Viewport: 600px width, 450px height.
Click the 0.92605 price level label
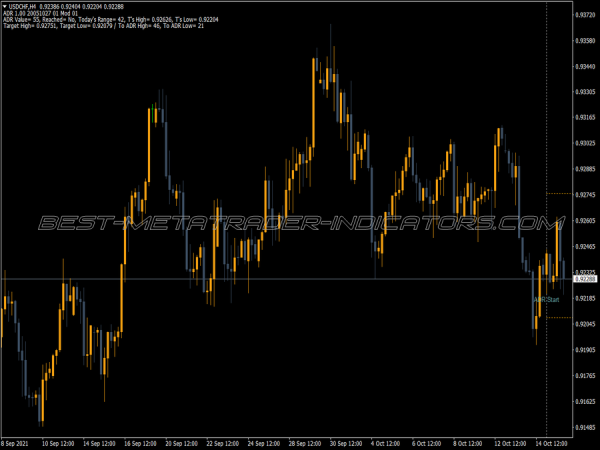pos(585,220)
